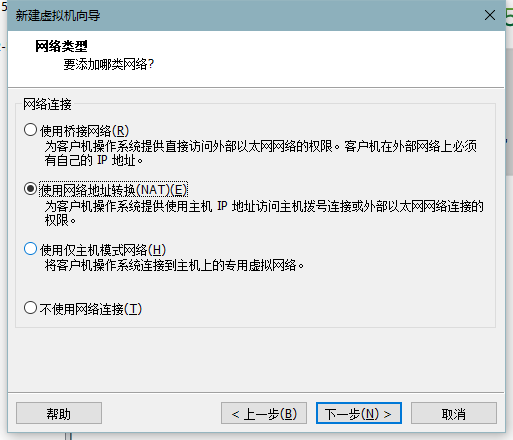Click the 要添加哪类网络? subtitle text
The image size is (513, 440).
109,64
